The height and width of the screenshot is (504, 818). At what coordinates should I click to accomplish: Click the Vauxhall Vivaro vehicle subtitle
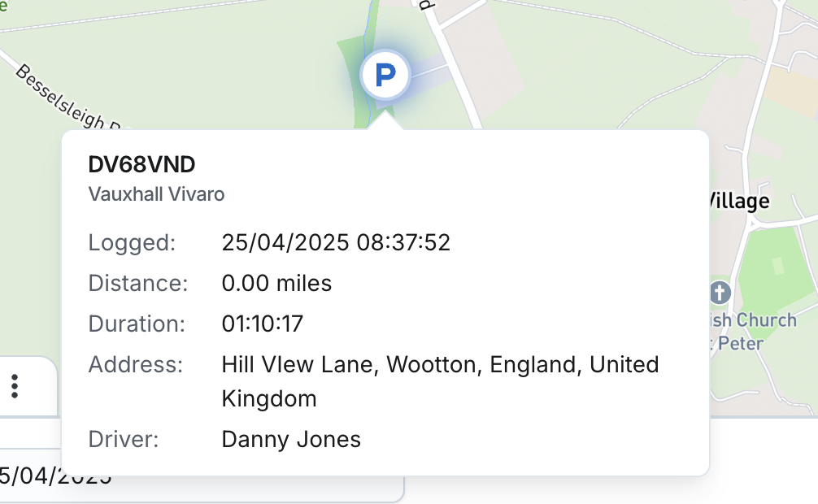pos(156,194)
